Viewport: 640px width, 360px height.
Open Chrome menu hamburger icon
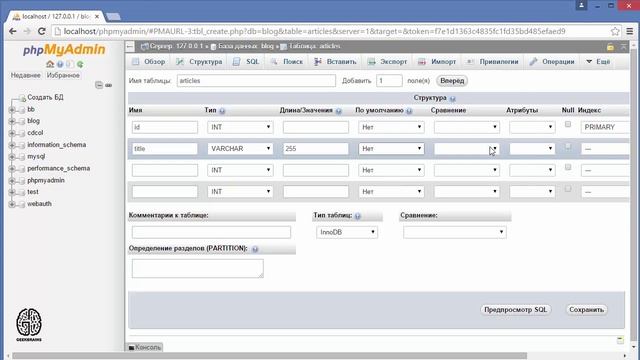pos(630,31)
